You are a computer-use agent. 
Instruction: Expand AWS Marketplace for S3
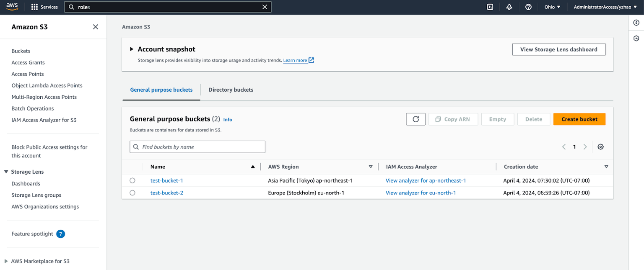[x=6, y=261]
